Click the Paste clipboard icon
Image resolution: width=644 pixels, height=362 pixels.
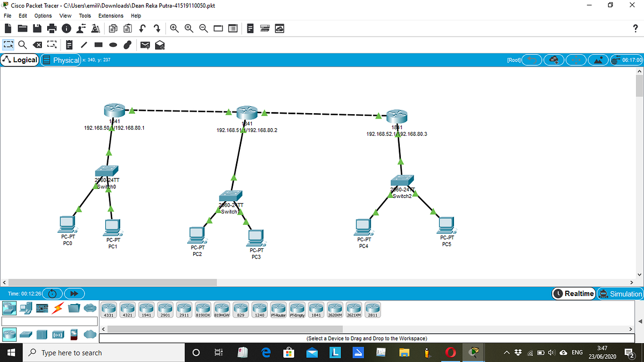tap(128, 28)
